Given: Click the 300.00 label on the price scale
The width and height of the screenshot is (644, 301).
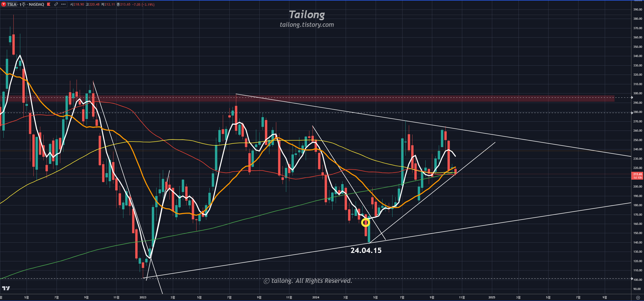Looking at the screenshot, I should point(637,93).
